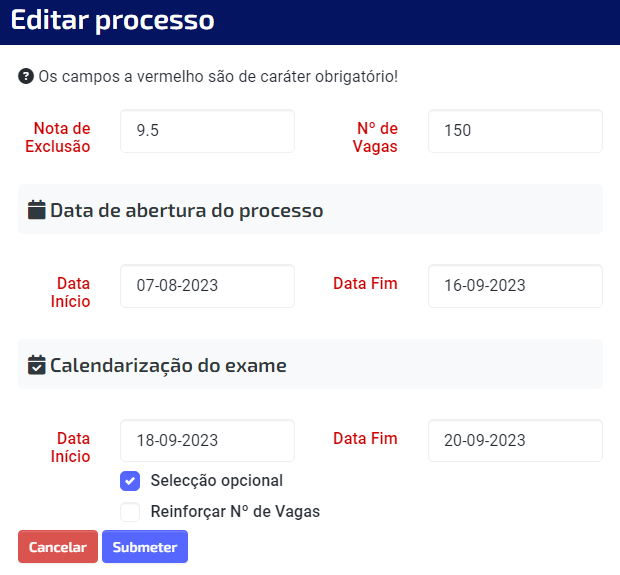Viewport: 620px width, 575px height.
Task: Click the Editar processo header title
Action: pyautogui.click(x=113, y=21)
